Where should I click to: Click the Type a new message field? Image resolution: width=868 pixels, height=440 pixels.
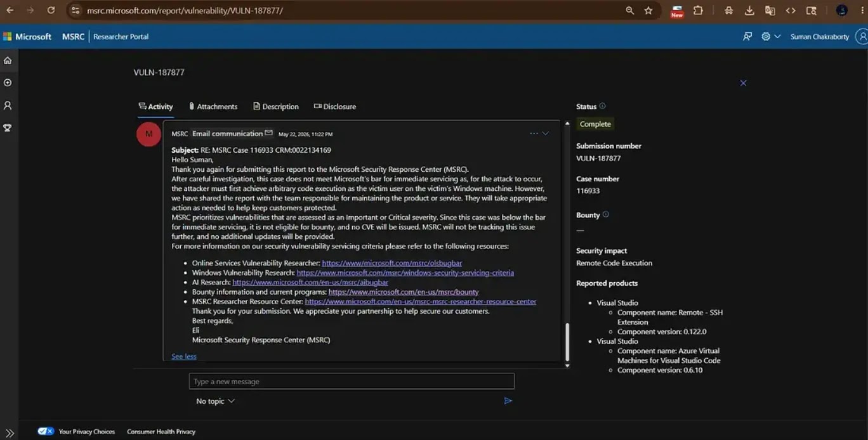point(352,381)
